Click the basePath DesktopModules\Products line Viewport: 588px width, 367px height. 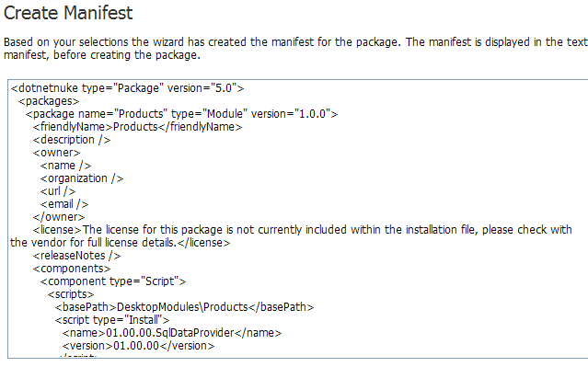pos(184,307)
